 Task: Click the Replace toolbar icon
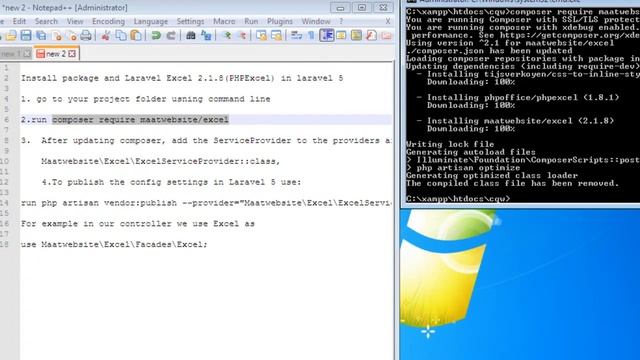(x=206, y=36)
